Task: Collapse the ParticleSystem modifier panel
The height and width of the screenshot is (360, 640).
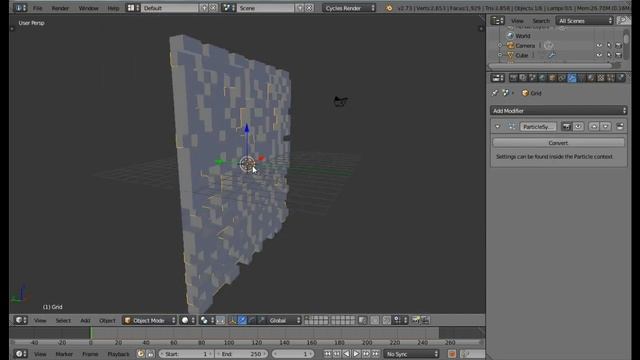Action: [498, 127]
